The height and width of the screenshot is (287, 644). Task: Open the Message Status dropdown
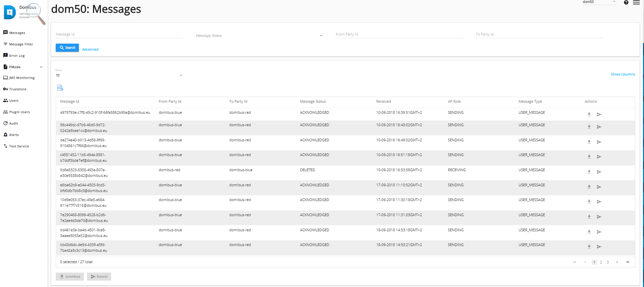[259, 36]
